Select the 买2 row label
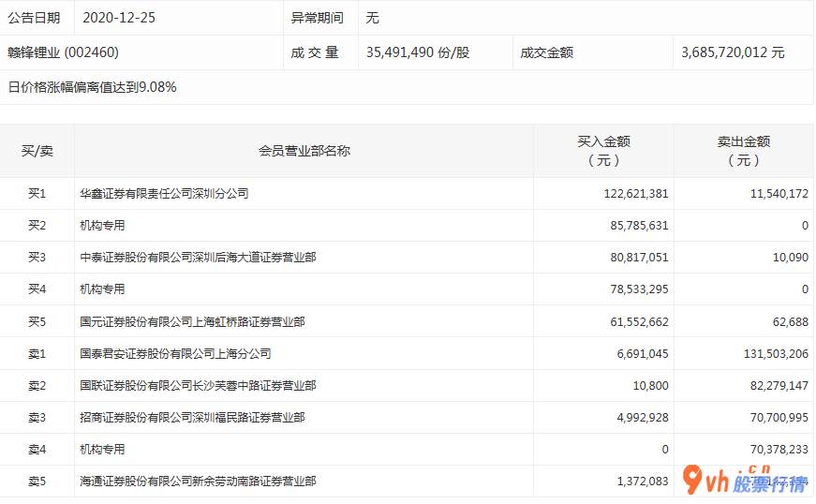Viewport: 816px width, 504px height. click(37, 225)
